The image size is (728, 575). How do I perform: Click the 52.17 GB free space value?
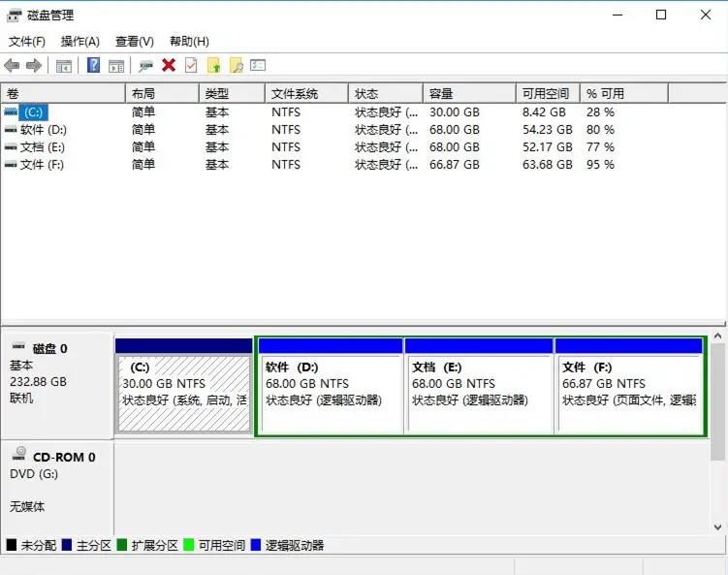(x=548, y=147)
